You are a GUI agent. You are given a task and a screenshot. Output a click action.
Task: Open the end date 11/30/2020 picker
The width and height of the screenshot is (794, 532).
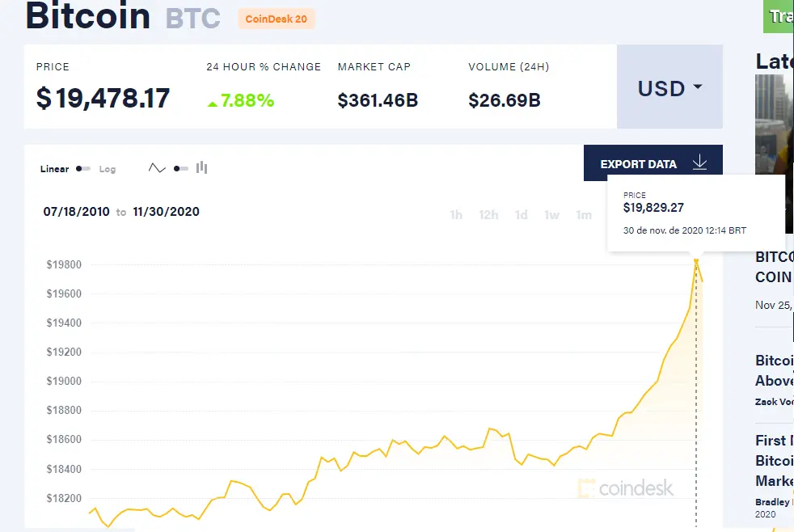point(166,212)
